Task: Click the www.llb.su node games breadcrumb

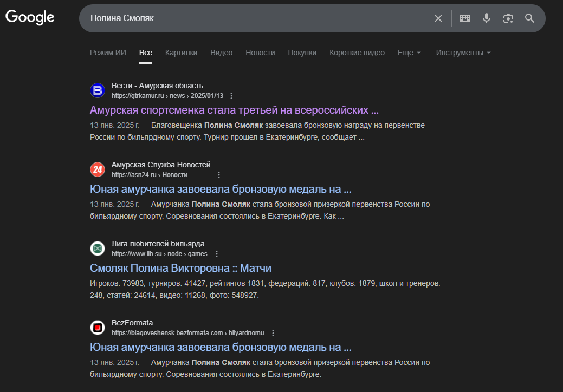Action: coord(159,254)
